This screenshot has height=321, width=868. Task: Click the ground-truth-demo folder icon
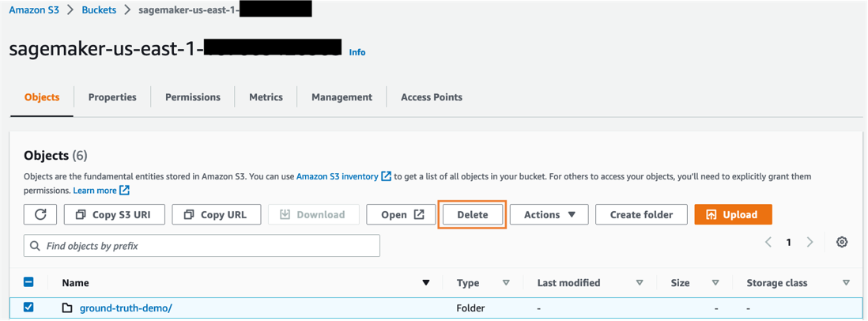tap(67, 308)
